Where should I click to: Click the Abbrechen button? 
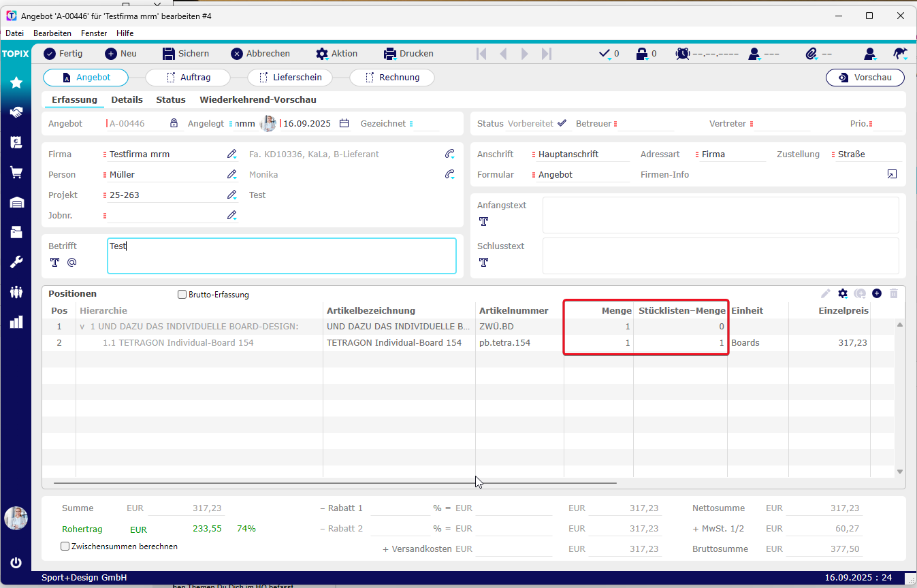point(260,53)
